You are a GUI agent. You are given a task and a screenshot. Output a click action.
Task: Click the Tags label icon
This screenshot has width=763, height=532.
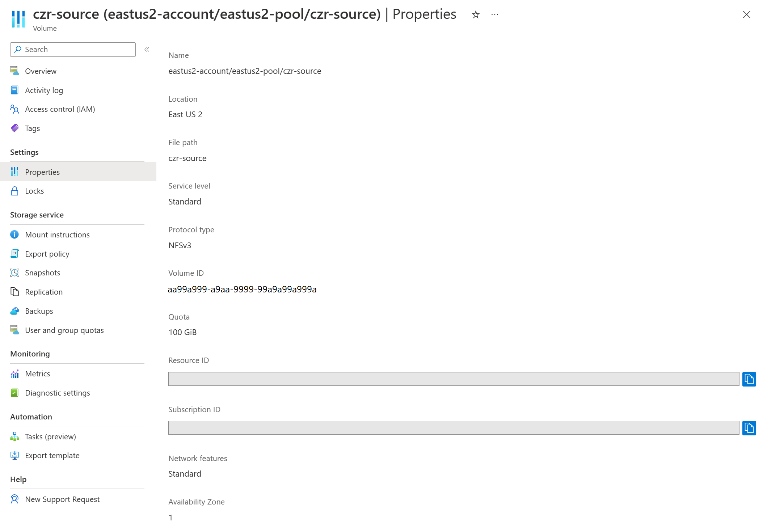[x=14, y=128]
